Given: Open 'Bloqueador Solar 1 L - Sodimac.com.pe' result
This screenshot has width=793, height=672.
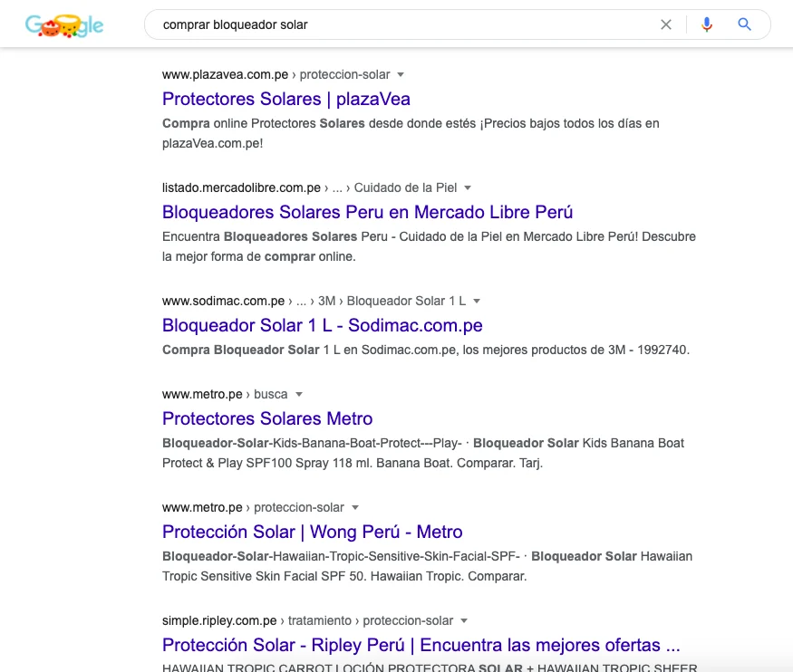Looking at the screenshot, I should (322, 325).
